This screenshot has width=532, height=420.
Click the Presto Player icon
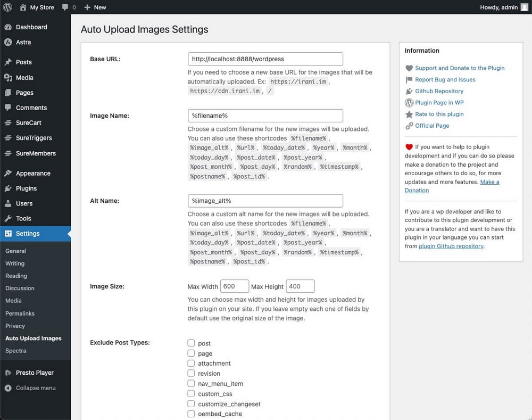(8, 373)
